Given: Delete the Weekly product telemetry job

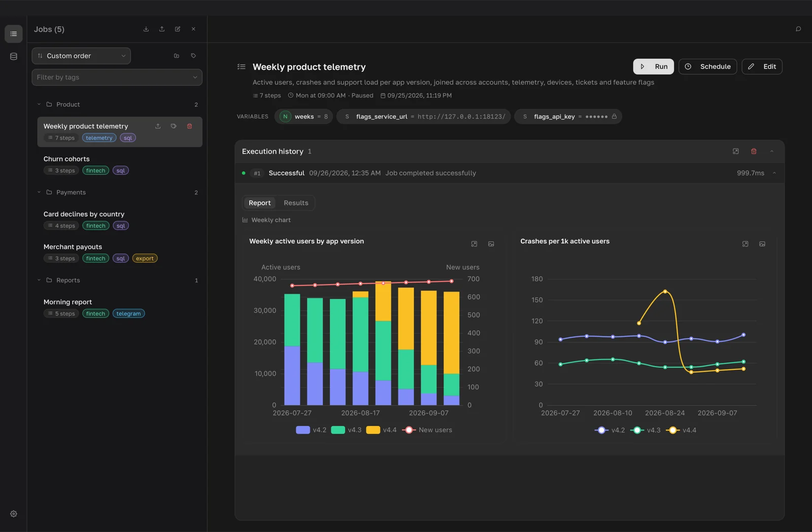Looking at the screenshot, I should click(189, 126).
